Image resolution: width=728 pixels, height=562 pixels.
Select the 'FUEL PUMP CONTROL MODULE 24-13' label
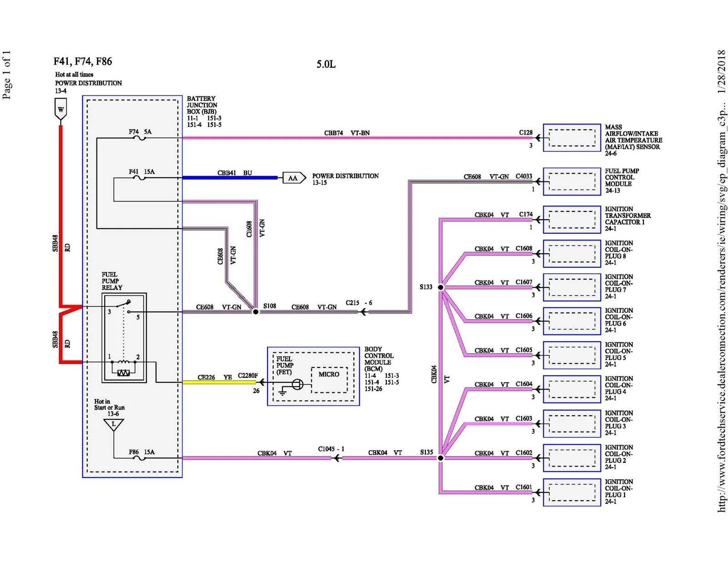click(x=622, y=181)
